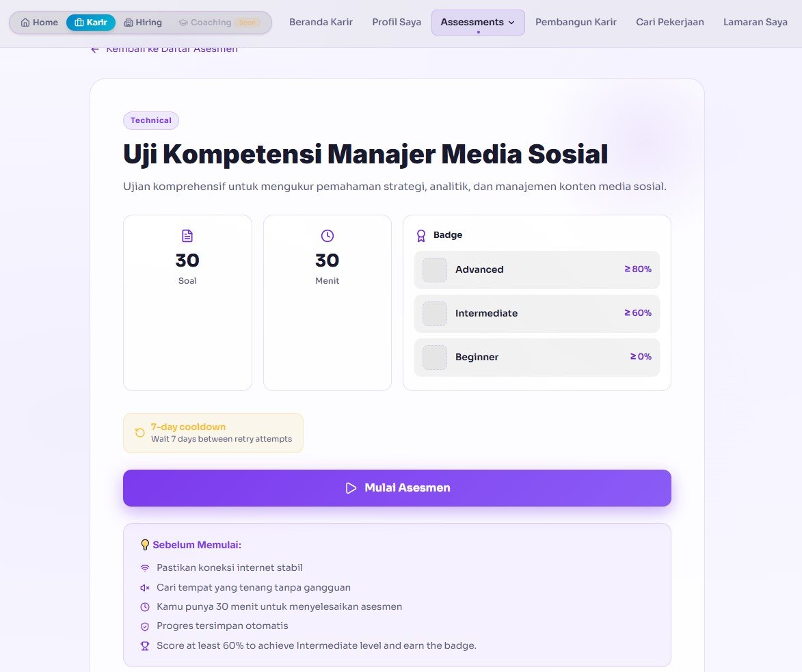Image resolution: width=802 pixels, height=672 pixels.
Task: Click the lightbulb icon beside Sebelum Memulai
Action: tap(145, 545)
